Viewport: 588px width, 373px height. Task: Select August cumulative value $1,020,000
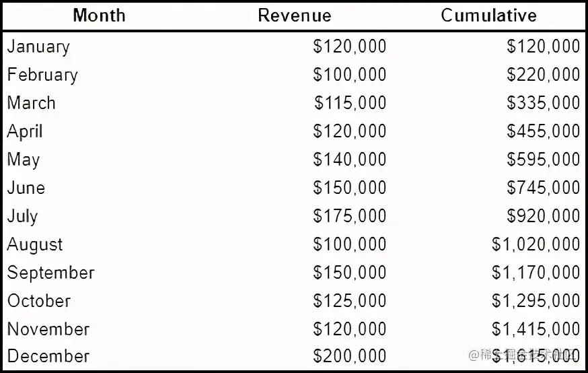(536, 244)
